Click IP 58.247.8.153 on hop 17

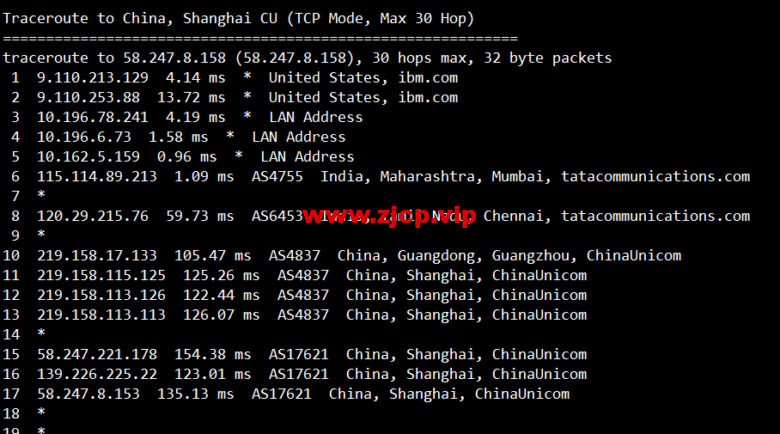pos(89,394)
